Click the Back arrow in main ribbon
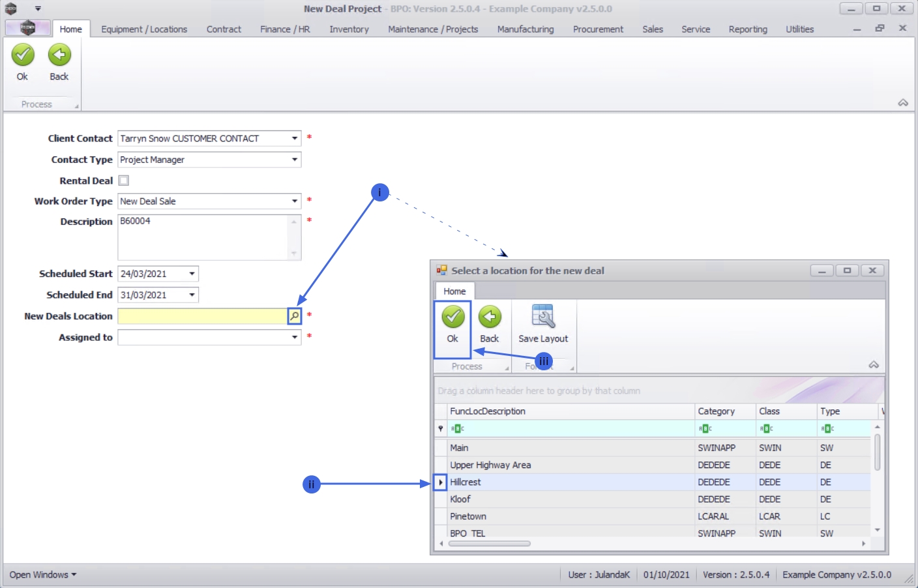 [x=59, y=55]
